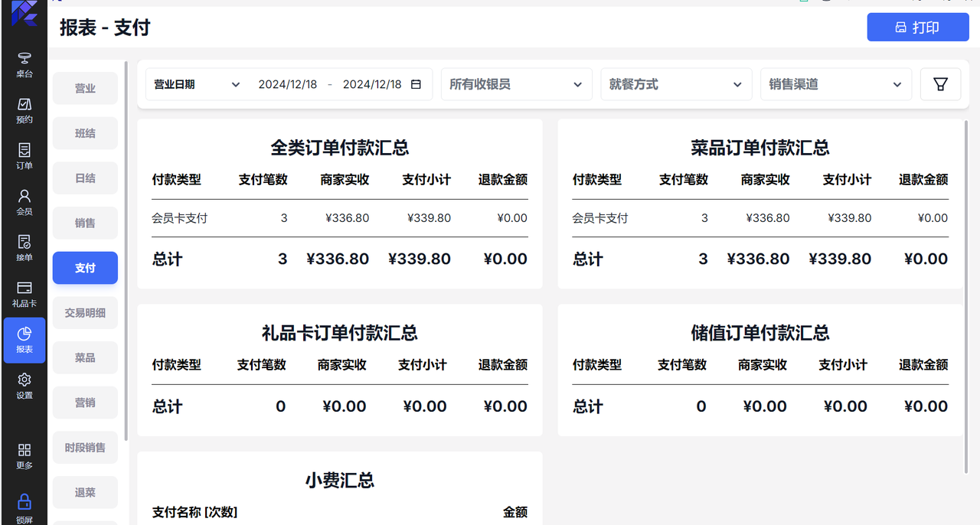980x525 pixels.
Task: Click 商家实收 header in 全类订单 table
Action: 345,180
